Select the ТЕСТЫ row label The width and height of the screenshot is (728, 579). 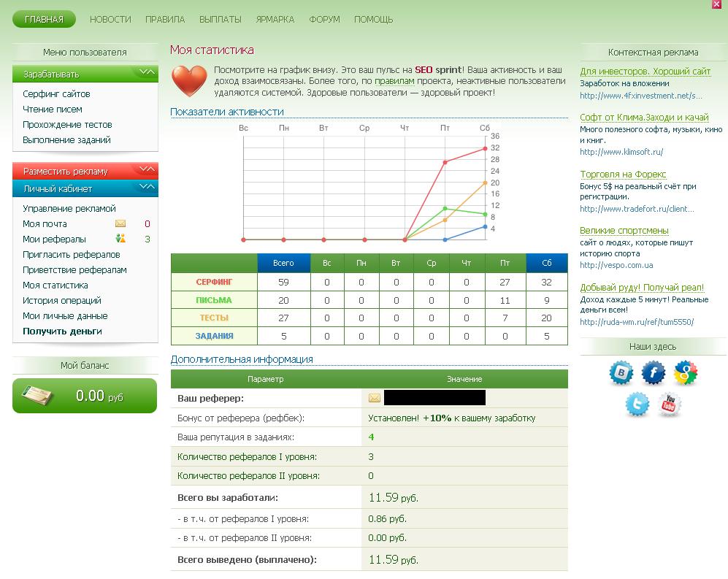pos(214,318)
